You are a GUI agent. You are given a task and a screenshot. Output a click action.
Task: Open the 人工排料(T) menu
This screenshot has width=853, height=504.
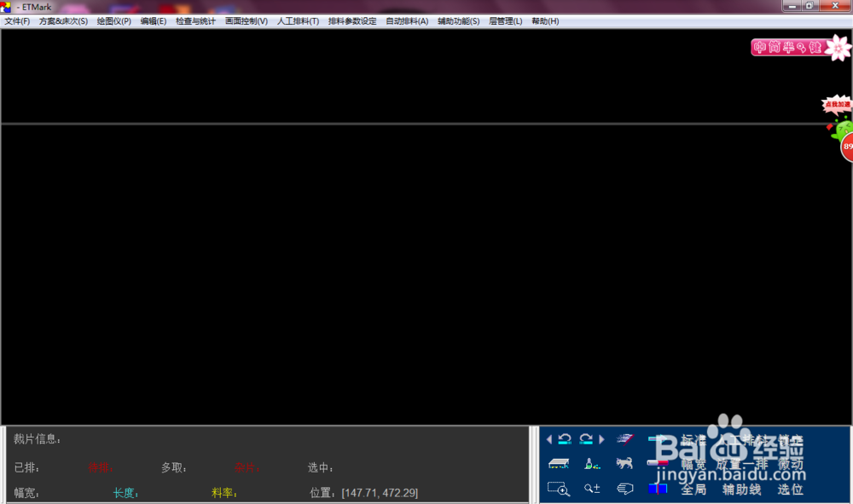click(x=298, y=21)
